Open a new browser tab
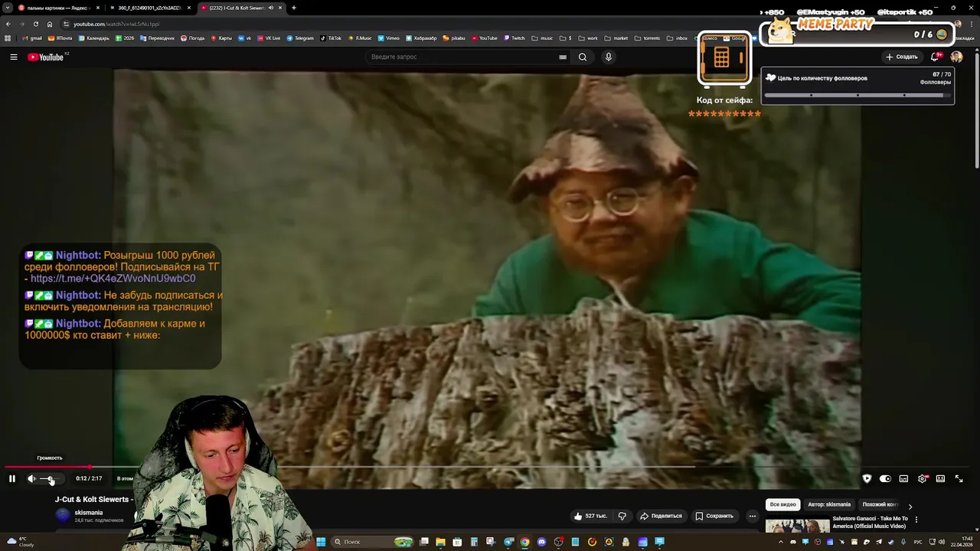Screen dimensions: 980x551 pos(294,8)
